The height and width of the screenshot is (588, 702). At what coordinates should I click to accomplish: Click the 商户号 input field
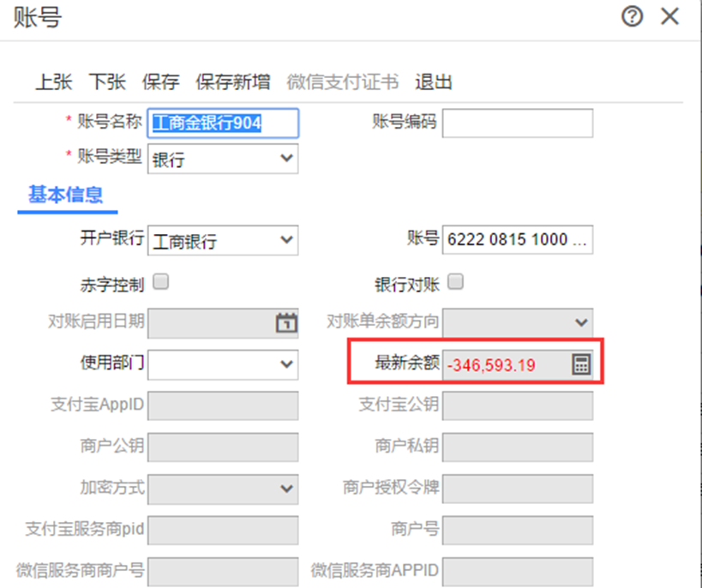(518, 531)
